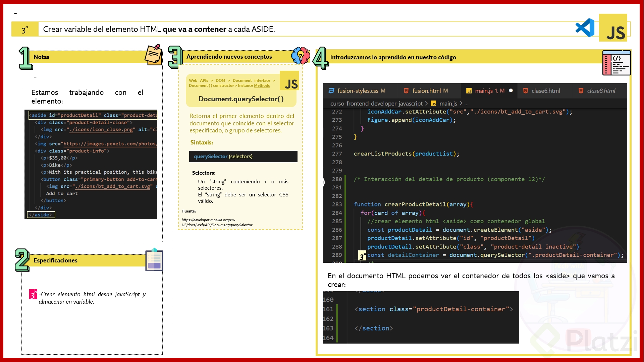This screenshot has height=362, width=644.
Task: Click the code window icon in section 4
Action: [x=616, y=63]
